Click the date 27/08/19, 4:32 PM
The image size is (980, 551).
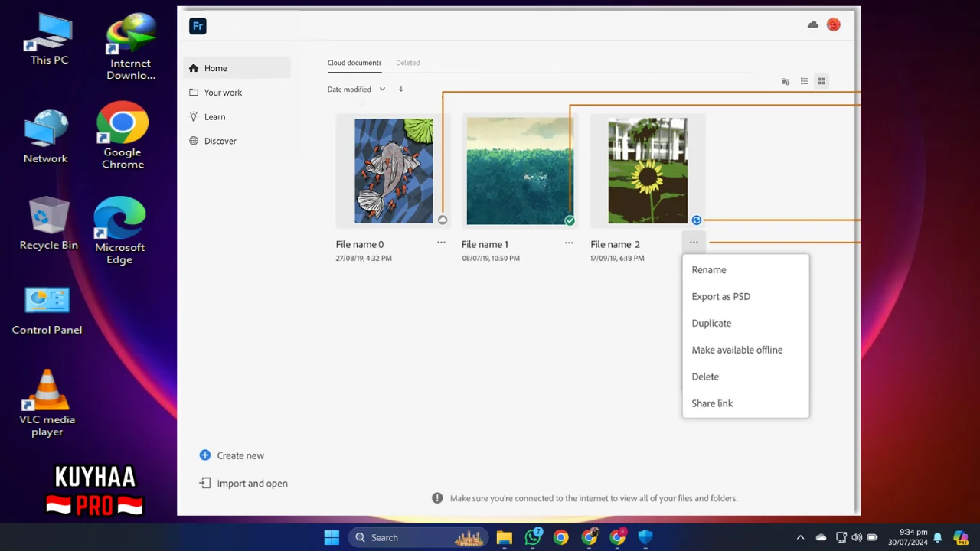coord(364,259)
